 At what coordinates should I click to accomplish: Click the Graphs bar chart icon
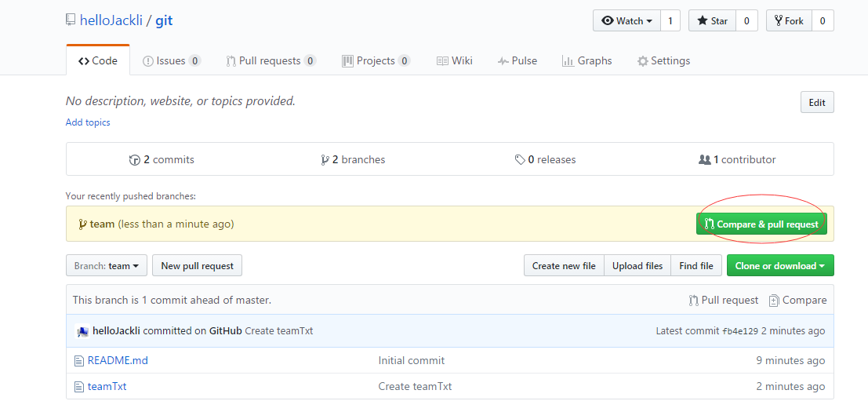coord(568,61)
